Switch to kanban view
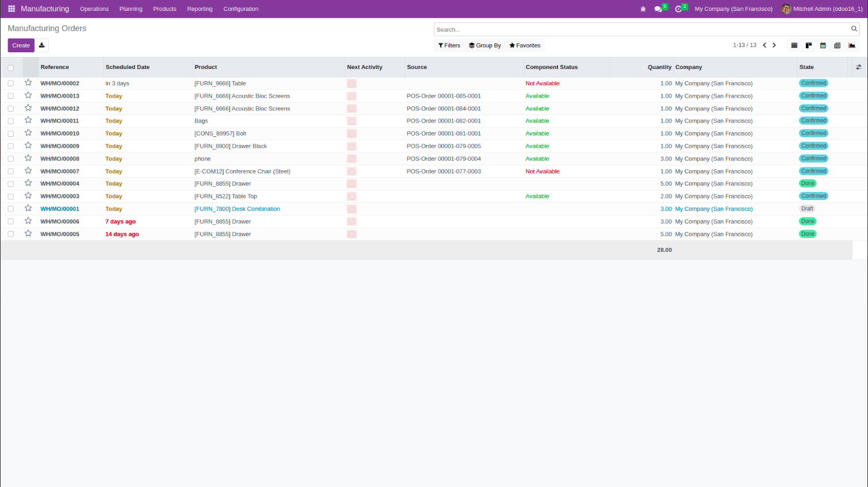 [x=809, y=45]
